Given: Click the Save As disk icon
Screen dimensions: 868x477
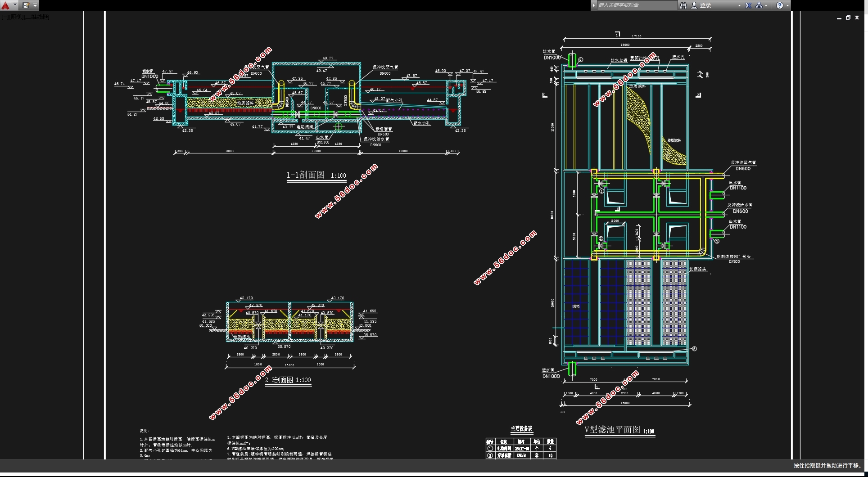Looking at the screenshot, I should 26,5.
